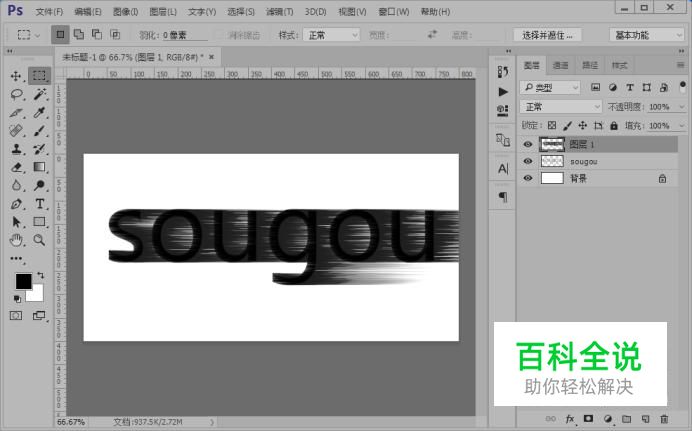The height and width of the screenshot is (431, 692).
Task: Toggle lock transparent pixels
Action: pyautogui.click(x=552, y=126)
